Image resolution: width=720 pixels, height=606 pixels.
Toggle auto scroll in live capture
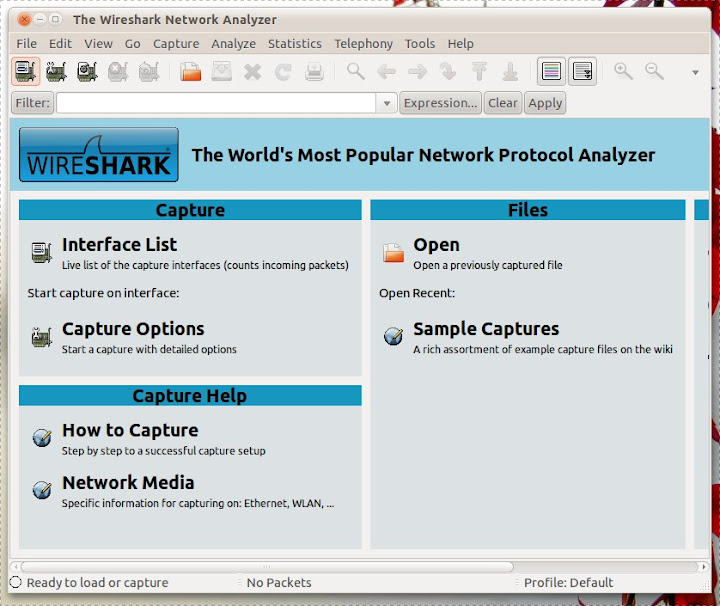(582, 72)
